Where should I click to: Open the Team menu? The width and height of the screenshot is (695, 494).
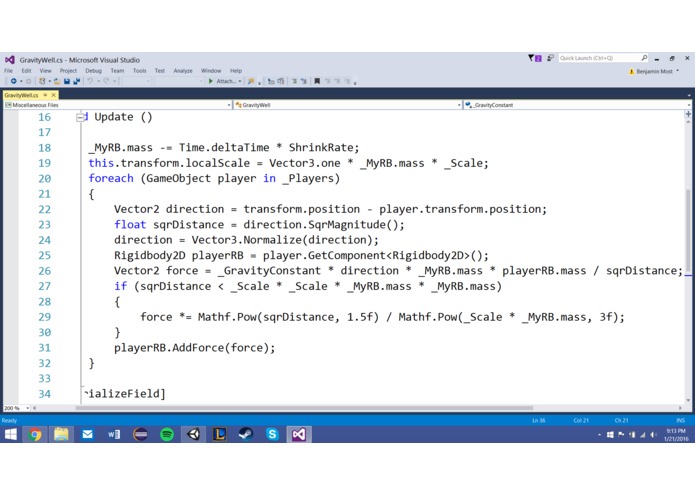[x=117, y=70]
